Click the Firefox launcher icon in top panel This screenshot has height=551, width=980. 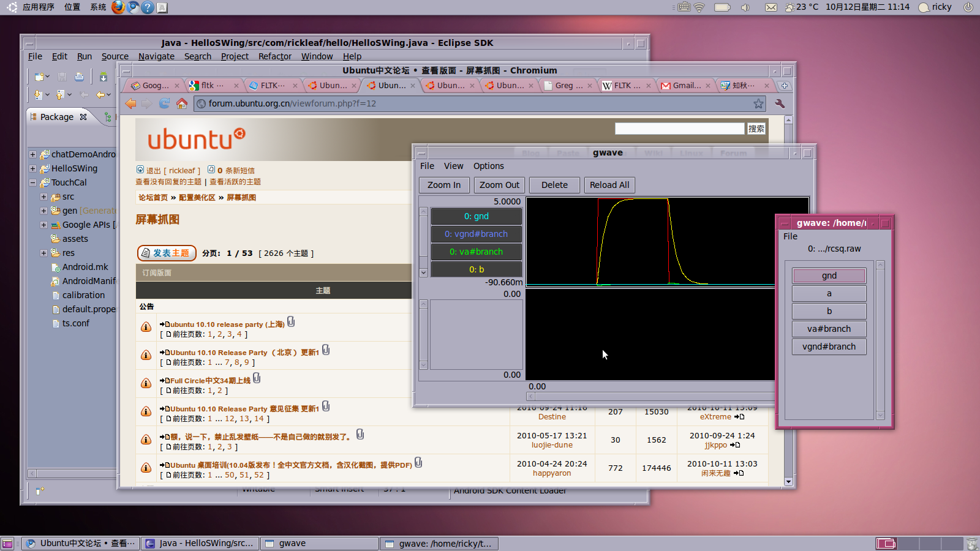pos(118,7)
